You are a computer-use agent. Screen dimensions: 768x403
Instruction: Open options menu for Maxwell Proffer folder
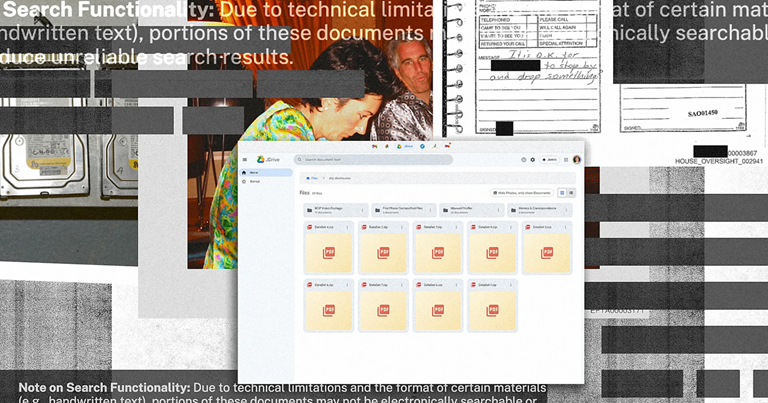click(499, 210)
